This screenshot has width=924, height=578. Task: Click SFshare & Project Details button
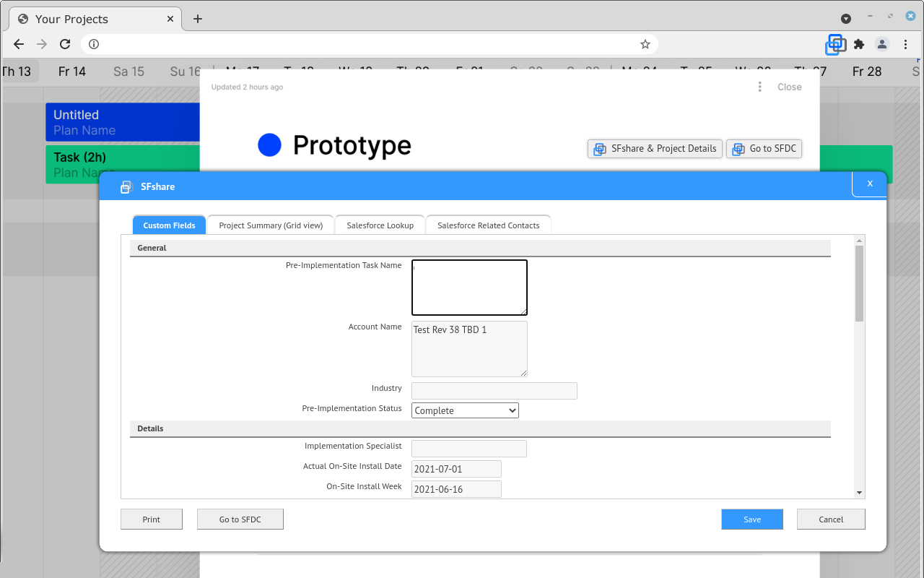coord(655,148)
